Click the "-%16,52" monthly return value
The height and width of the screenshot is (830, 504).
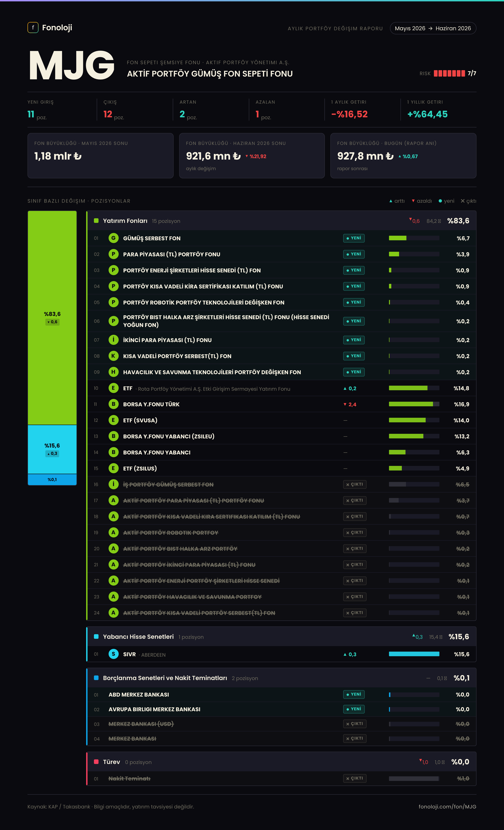pyautogui.click(x=349, y=114)
